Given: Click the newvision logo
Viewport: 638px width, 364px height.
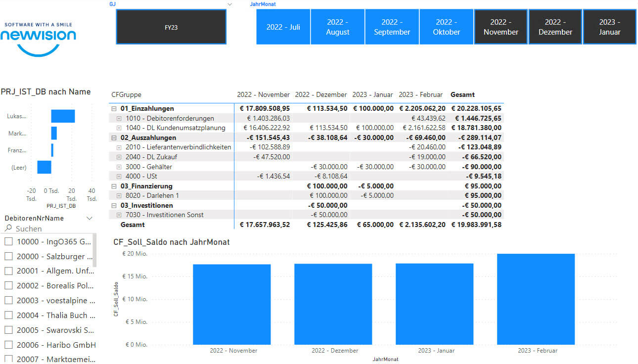Looking at the screenshot, I should [38, 39].
